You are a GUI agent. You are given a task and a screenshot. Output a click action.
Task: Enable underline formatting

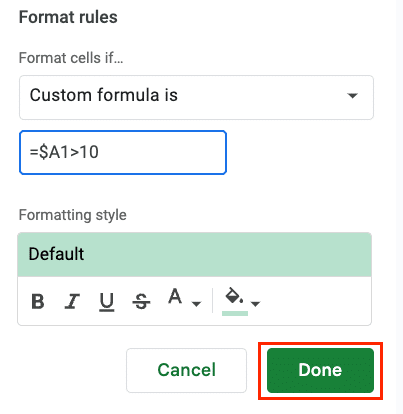[x=107, y=302]
